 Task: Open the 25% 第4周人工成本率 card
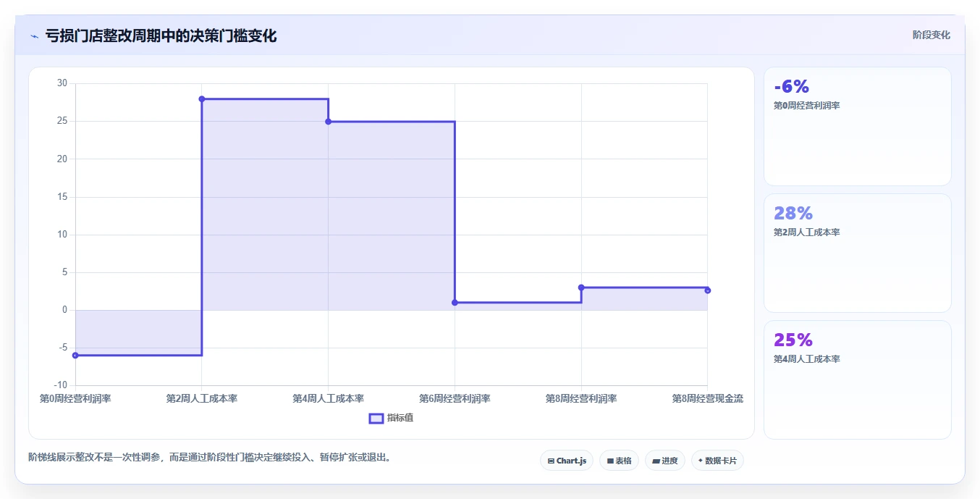tap(858, 380)
